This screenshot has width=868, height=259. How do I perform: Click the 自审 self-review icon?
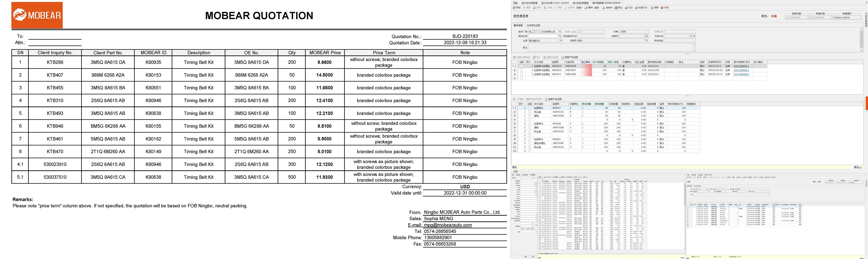pos(546,8)
